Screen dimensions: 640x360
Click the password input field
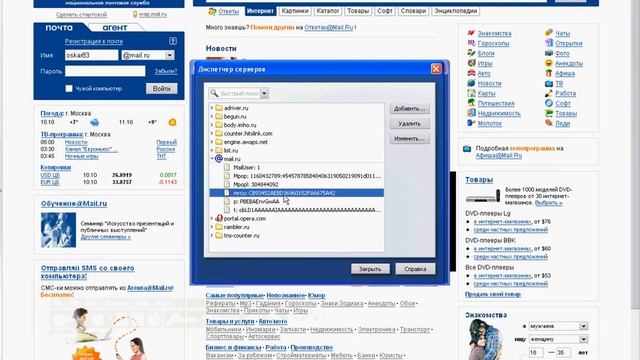(x=105, y=71)
